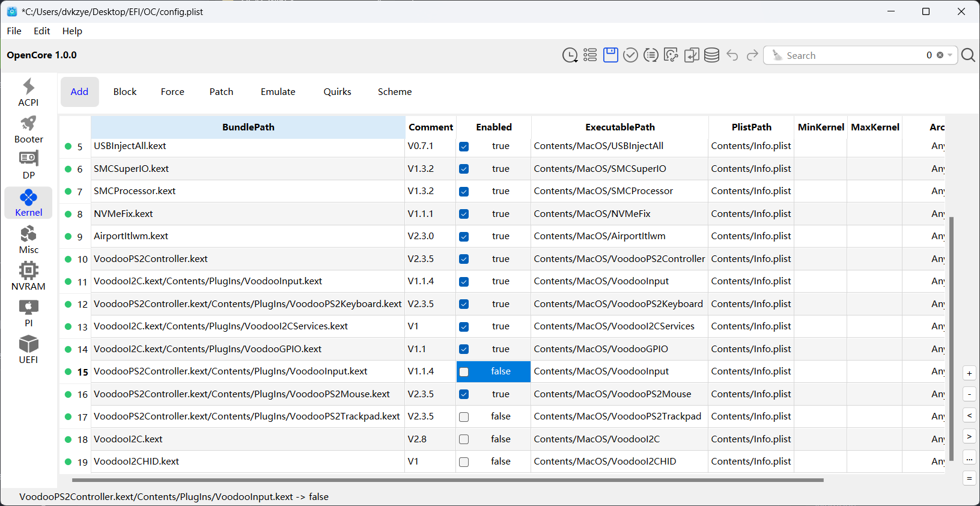
Task: Open the DP section in the sidebar
Action: 28,165
